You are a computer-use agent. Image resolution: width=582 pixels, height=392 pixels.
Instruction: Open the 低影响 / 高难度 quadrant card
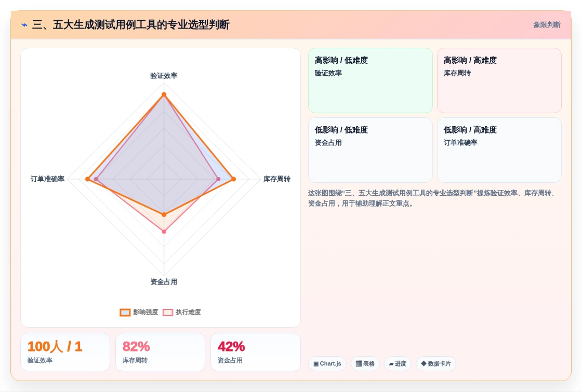(x=499, y=150)
